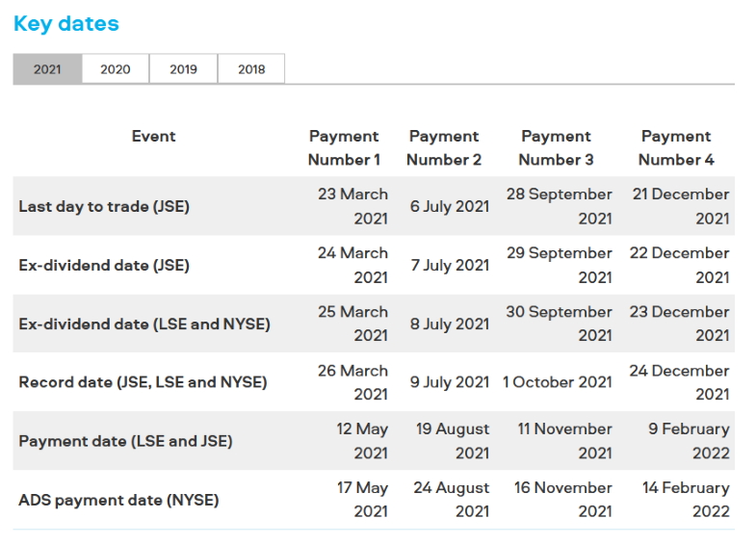Viewport: 756px width, 545px height.
Task: Click the Payment Number 3 header
Action: click(x=556, y=148)
